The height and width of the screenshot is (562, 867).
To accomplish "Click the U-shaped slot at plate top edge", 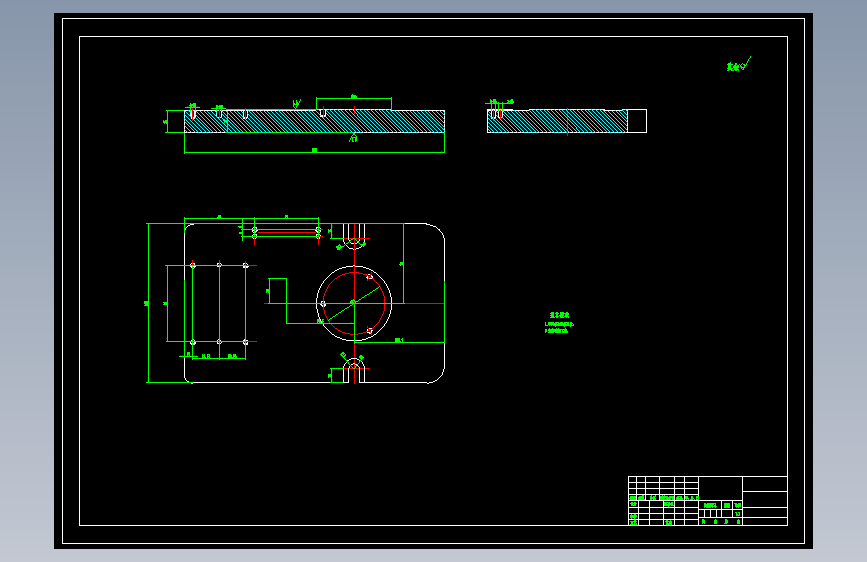I will point(354,235).
